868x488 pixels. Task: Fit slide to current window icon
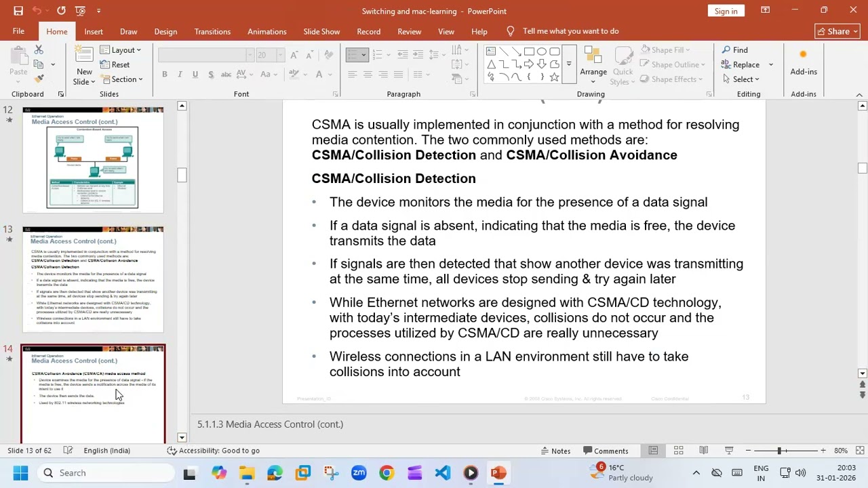pos(860,451)
